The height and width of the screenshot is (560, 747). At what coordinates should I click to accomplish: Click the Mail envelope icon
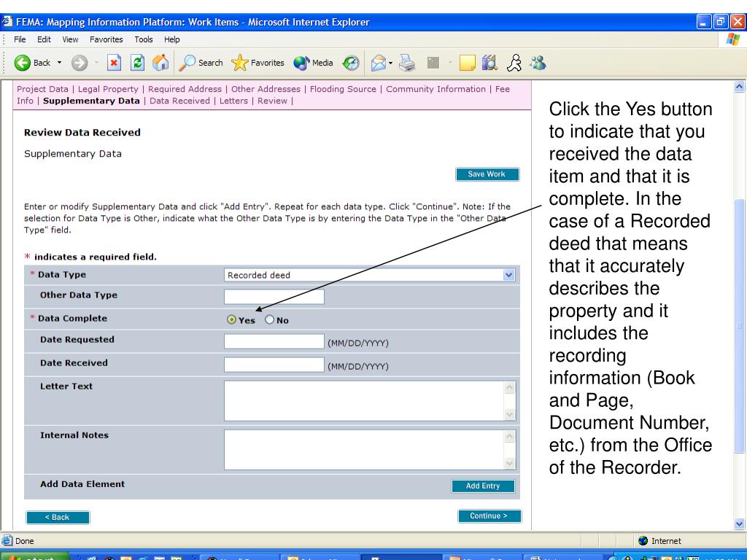379,63
